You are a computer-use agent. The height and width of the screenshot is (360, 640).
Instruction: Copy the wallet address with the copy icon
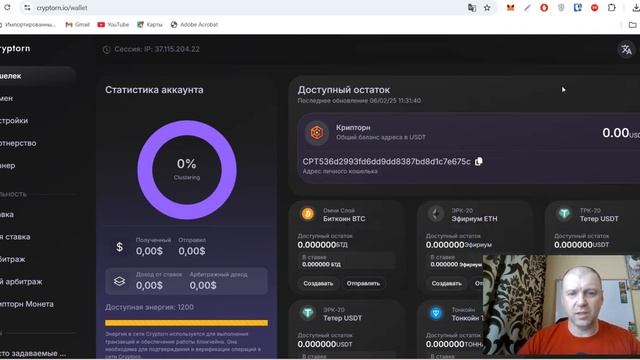[479, 162]
